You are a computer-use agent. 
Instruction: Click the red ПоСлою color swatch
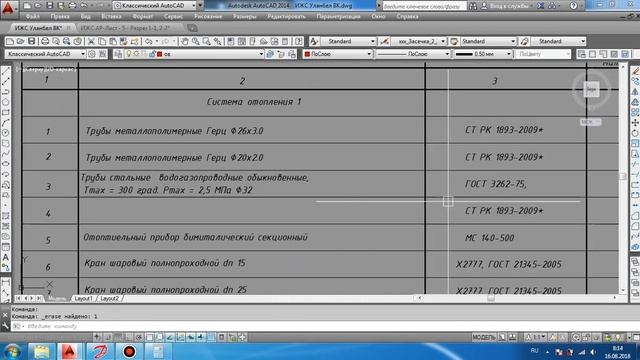307,54
